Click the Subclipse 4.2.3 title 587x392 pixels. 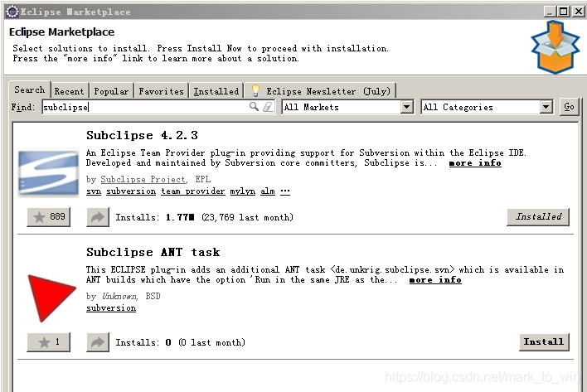142,135
